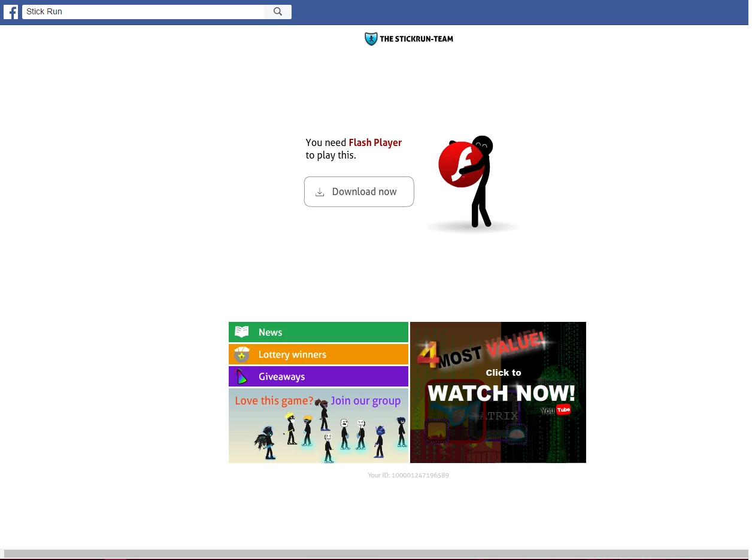This screenshot has width=752, height=560.
Task: Click the Lottery winners star icon
Action: point(241,354)
